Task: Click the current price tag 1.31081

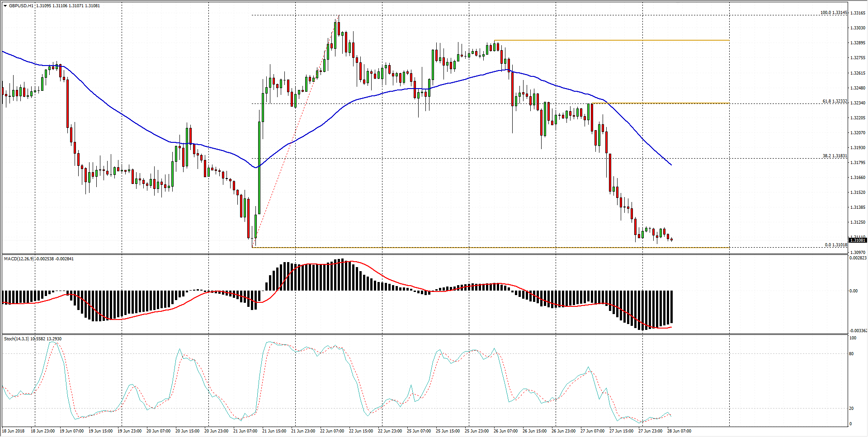Action: 858,240
